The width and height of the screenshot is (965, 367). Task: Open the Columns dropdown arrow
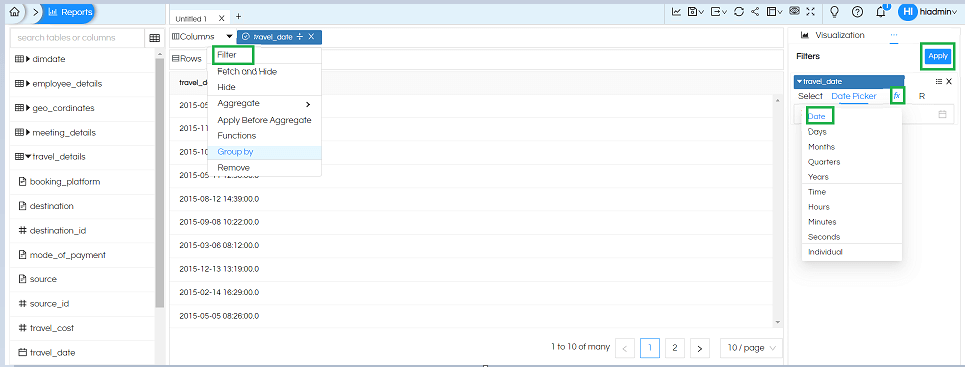[230, 37]
